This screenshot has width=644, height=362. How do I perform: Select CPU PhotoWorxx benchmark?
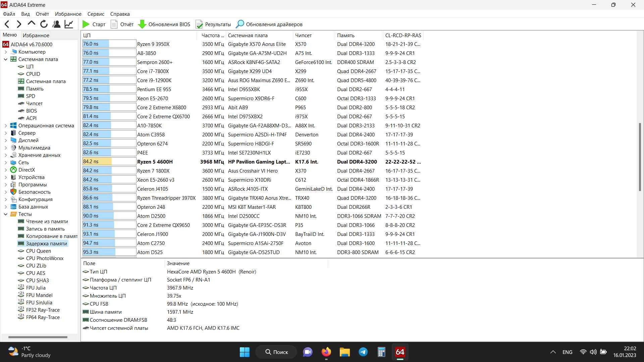point(41,258)
